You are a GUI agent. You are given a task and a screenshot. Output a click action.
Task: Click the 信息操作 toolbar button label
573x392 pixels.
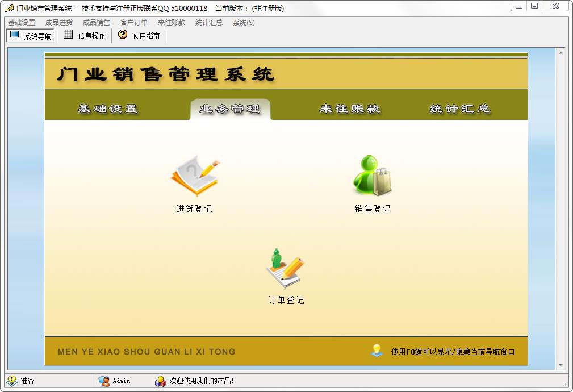tap(91, 36)
